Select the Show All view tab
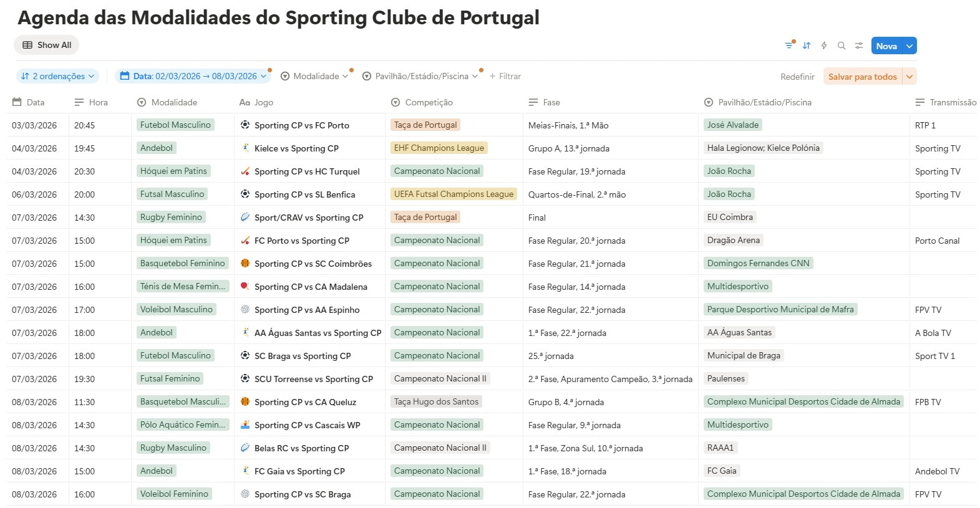Viewport: 980px width, 508px height. (47, 45)
